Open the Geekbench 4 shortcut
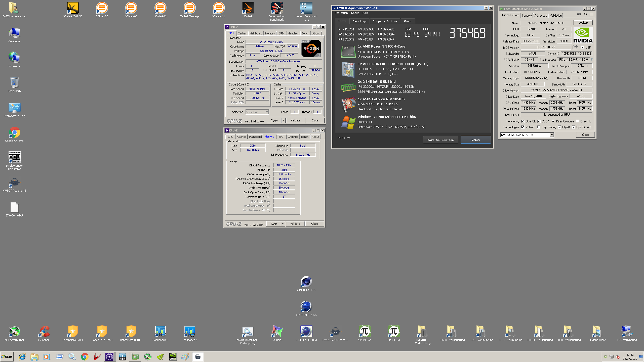Screen dimensions: 644x362 click(x=189, y=334)
